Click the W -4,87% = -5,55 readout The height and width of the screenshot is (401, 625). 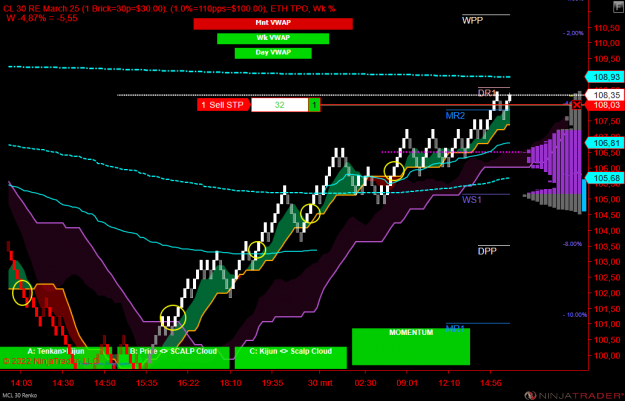(42, 18)
